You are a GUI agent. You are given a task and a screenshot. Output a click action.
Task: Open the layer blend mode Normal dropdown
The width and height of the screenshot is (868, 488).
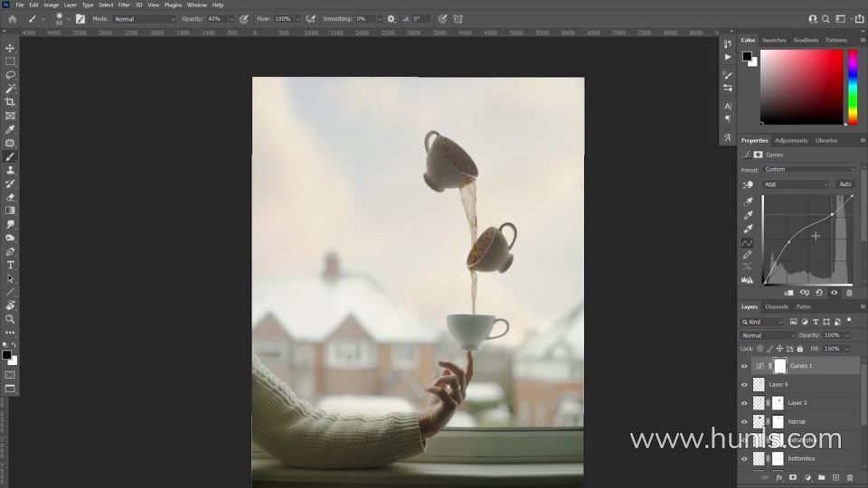point(769,335)
